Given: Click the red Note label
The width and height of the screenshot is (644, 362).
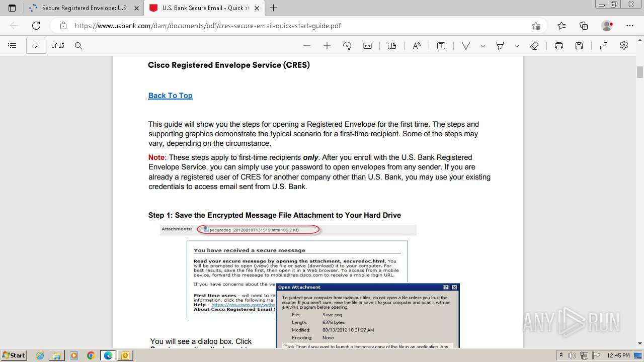Looking at the screenshot, I should pyautogui.click(x=156, y=157).
